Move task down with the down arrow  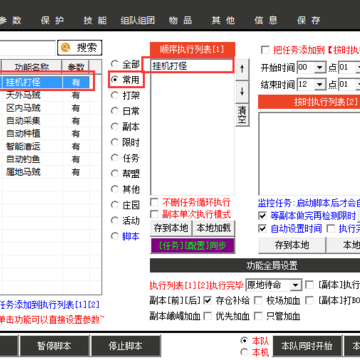tap(242, 91)
